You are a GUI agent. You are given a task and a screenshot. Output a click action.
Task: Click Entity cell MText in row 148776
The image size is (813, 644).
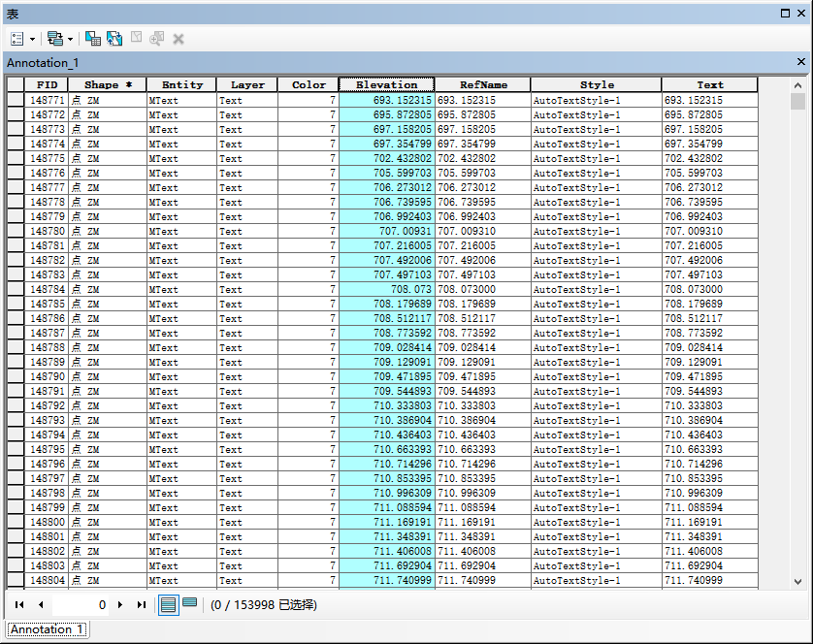182,173
